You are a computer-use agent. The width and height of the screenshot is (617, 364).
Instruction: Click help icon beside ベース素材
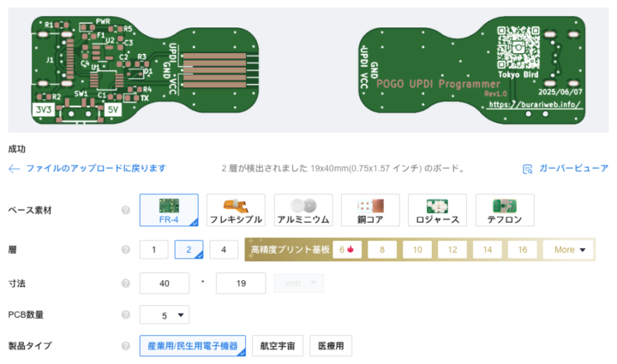tap(125, 211)
